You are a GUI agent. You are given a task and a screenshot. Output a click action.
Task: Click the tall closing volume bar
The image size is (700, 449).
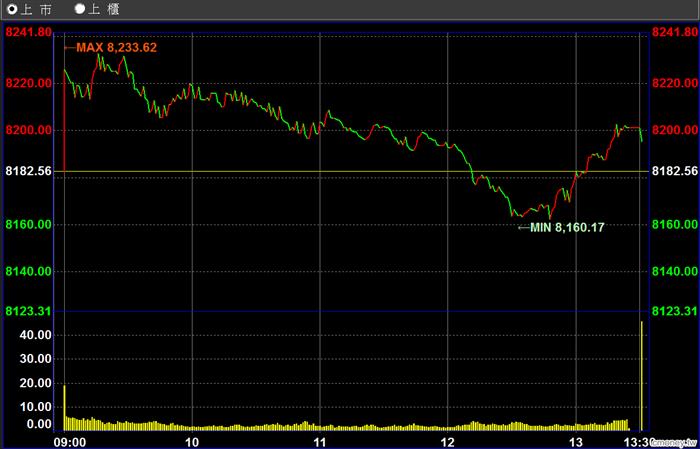(641, 360)
